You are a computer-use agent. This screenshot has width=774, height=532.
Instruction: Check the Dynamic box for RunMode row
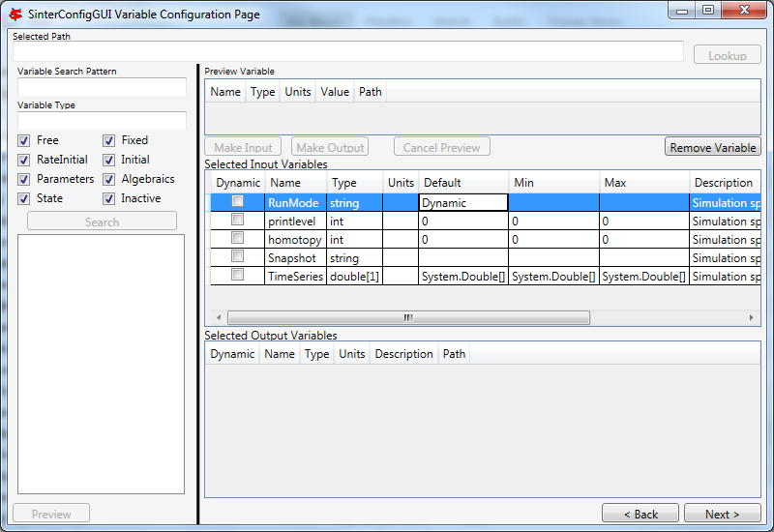coord(237,201)
